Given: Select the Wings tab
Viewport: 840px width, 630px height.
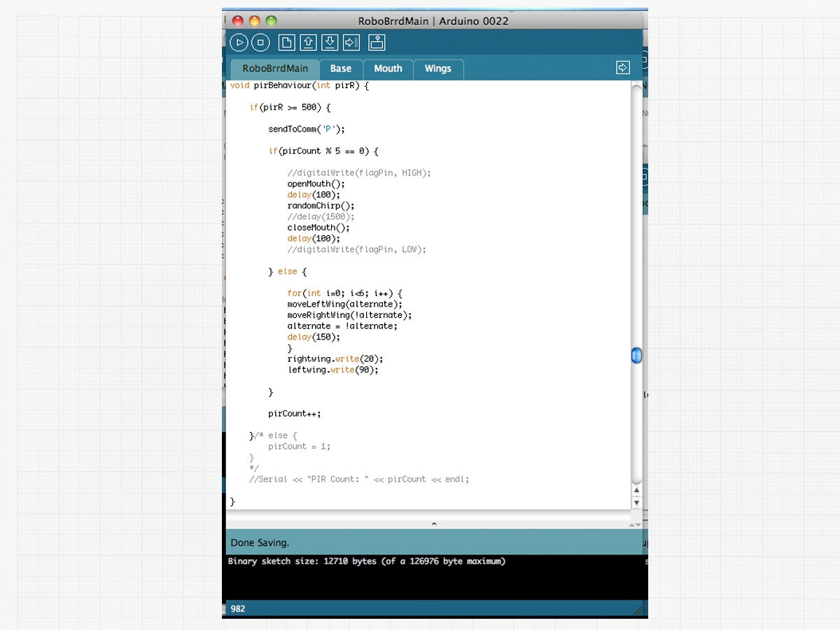Looking at the screenshot, I should (x=437, y=69).
